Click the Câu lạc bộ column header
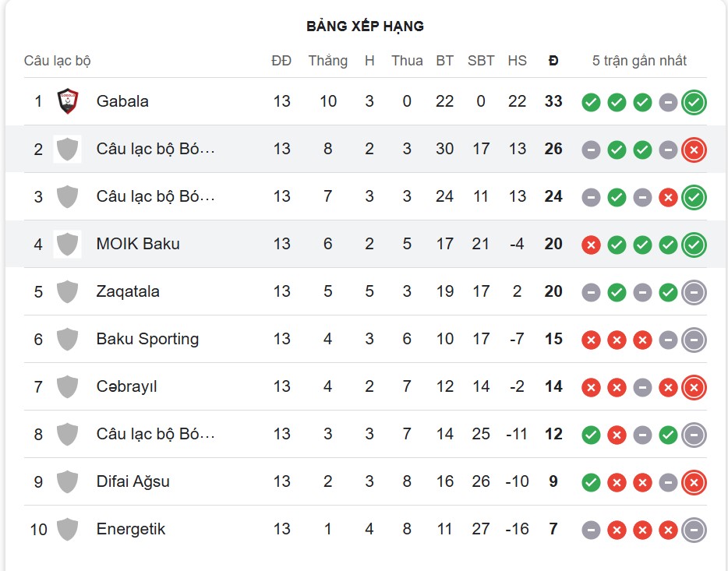Image resolution: width=728 pixels, height=571 pixels. pyautogui.click(x=58, y=61)
